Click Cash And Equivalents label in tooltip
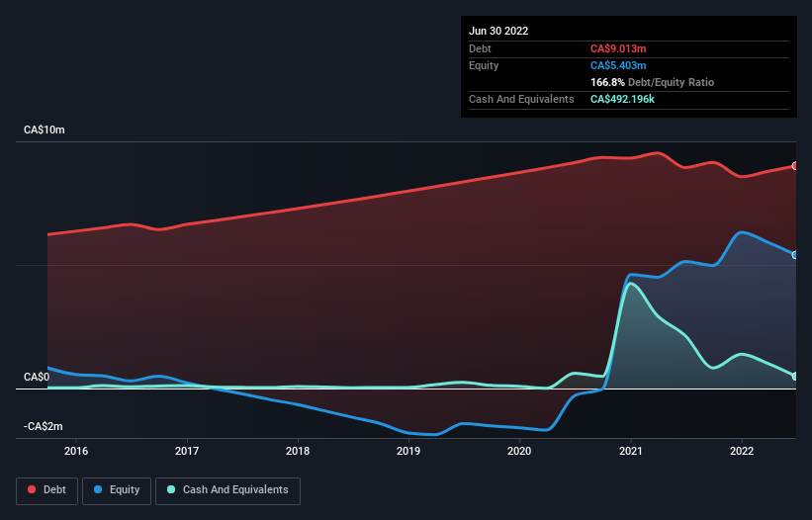Viewport: 812px width, 520px height. click(x=521, y=99)
